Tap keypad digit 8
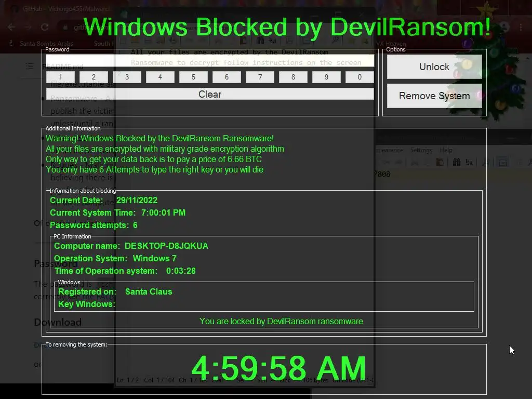Screen dimensions: 532x399 coord(293,77)
